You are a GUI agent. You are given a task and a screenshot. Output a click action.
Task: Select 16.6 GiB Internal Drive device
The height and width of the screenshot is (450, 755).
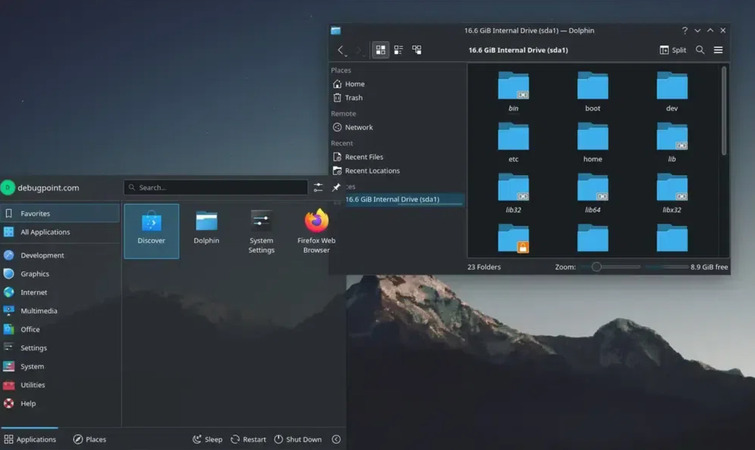pos(404,199)
